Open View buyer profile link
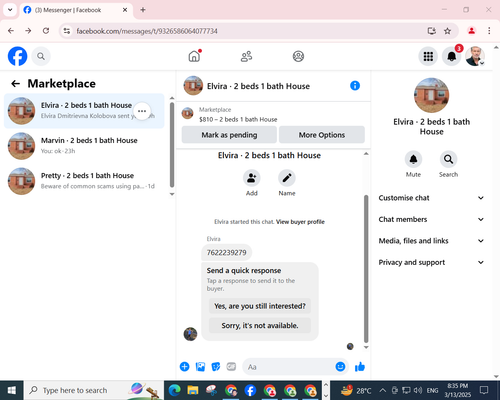 (300, 222)
